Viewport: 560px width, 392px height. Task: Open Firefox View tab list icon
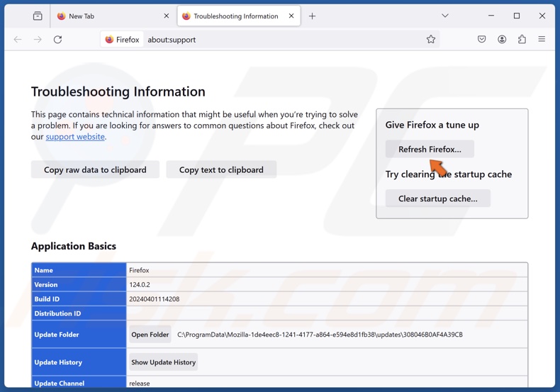38,16
